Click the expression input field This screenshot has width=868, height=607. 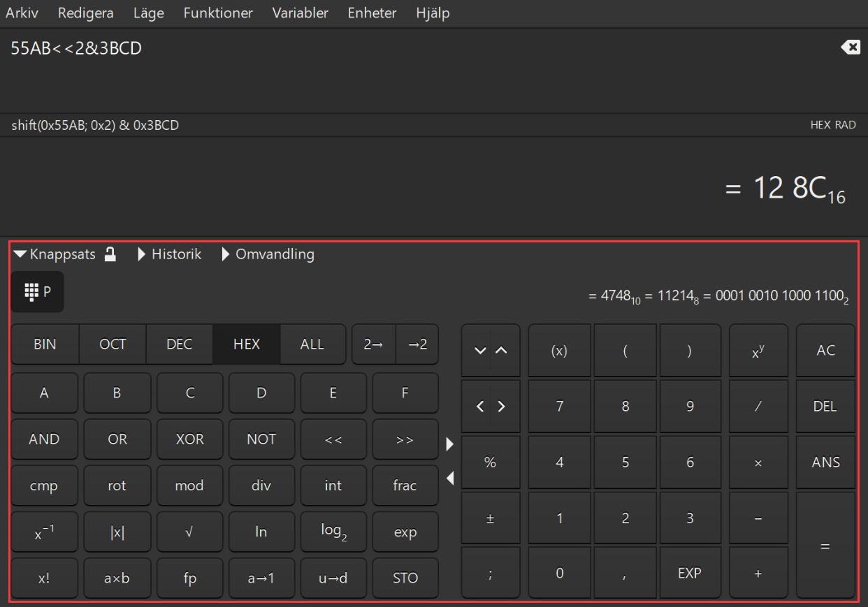click(419, 70)
